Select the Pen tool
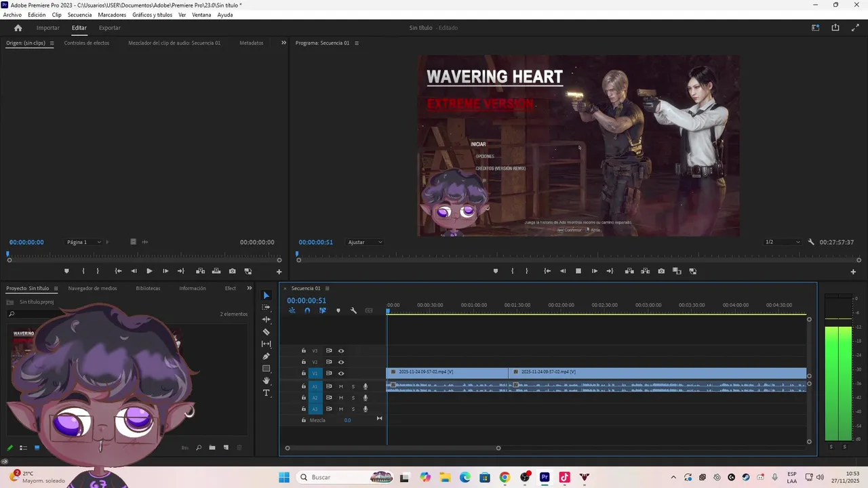Screen dimensions: 868x488 click(267, 357)
